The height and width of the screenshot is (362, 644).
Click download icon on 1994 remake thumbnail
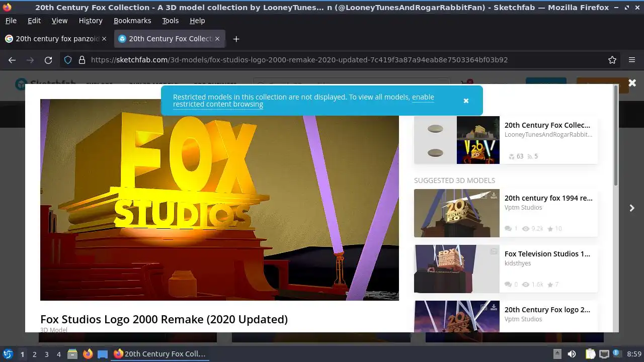494,196
